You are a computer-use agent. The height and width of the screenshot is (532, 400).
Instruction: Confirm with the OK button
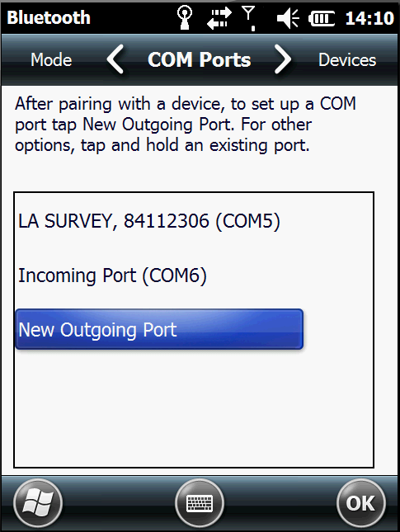point(361,503)
